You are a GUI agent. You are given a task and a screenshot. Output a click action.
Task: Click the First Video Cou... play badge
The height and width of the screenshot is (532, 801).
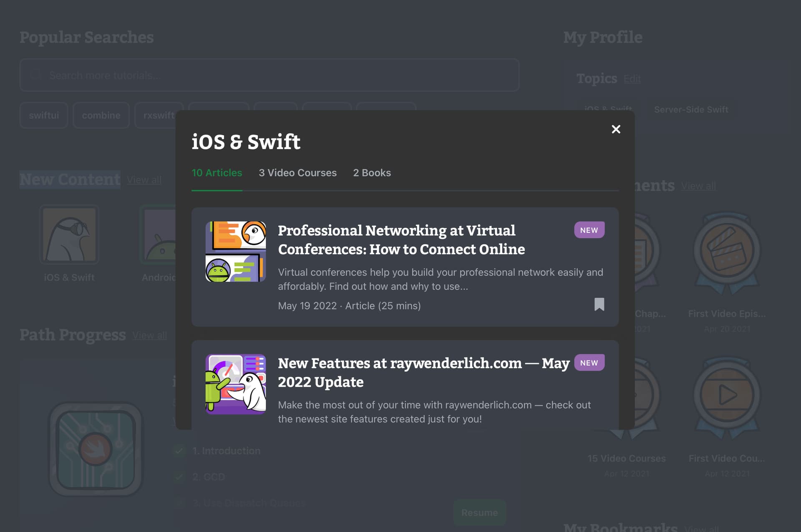727,397
